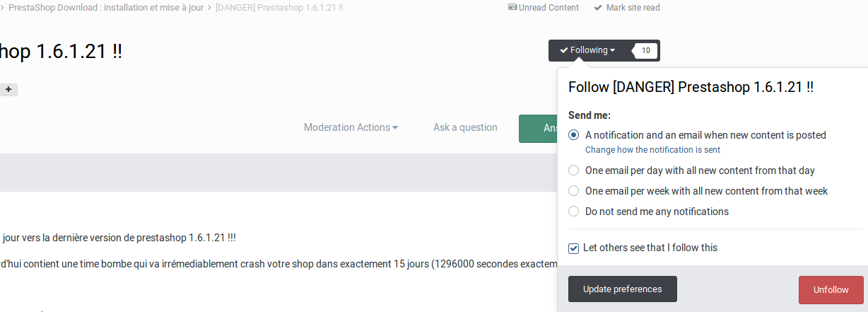Image resolution: width=868 pixels, height=312 pixels.
Task: Select the Ask a question tab
Action: [465, 127]
